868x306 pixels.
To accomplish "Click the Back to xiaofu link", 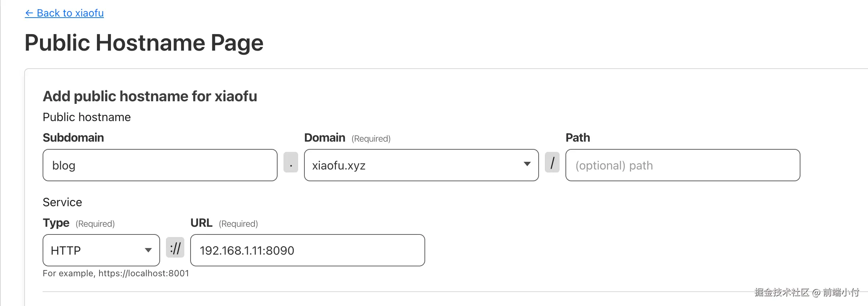I will pos(70,13).
